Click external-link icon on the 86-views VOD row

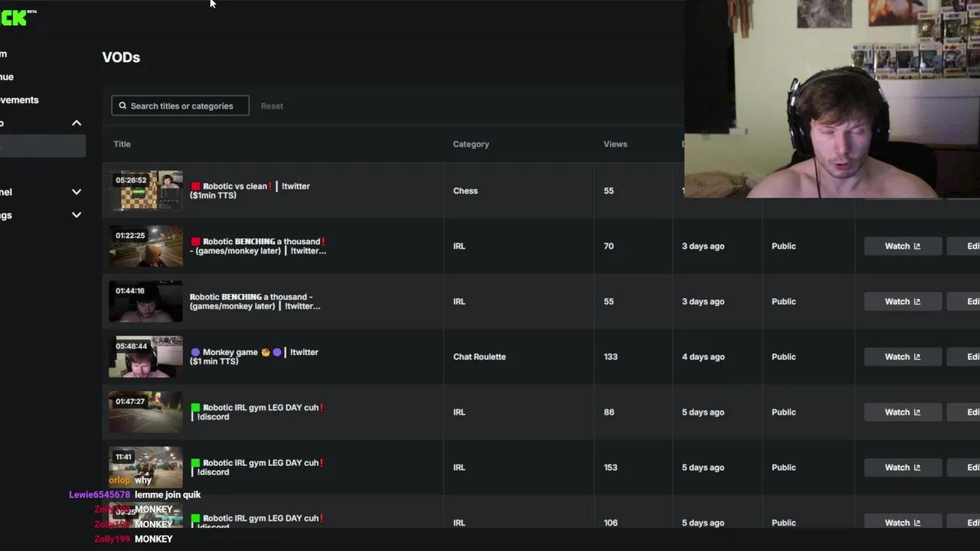pyautogui.click(x=916, y=412)
